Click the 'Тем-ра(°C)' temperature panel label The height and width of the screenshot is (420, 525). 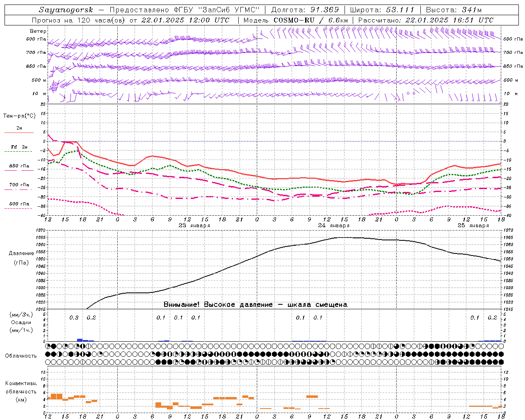[19, 116]
